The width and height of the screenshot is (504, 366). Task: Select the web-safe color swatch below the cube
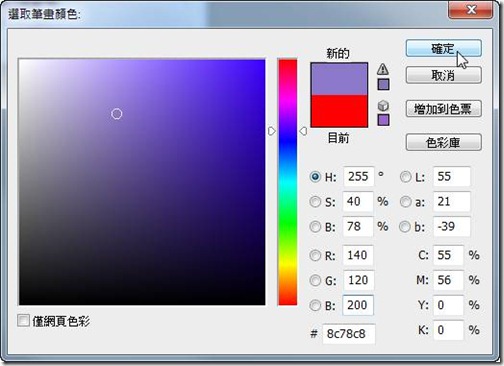[383, 120]
